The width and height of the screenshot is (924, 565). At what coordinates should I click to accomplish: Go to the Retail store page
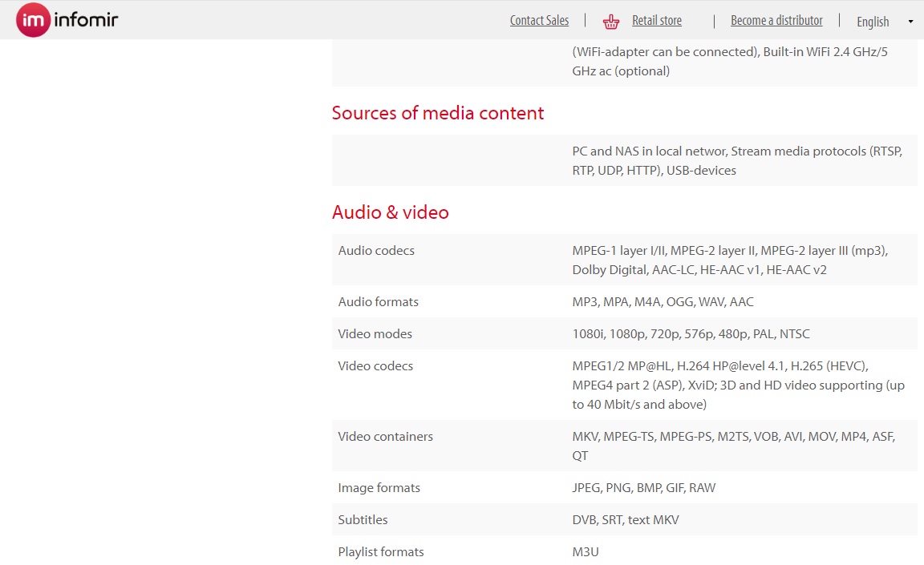click(x=656, y=21)
